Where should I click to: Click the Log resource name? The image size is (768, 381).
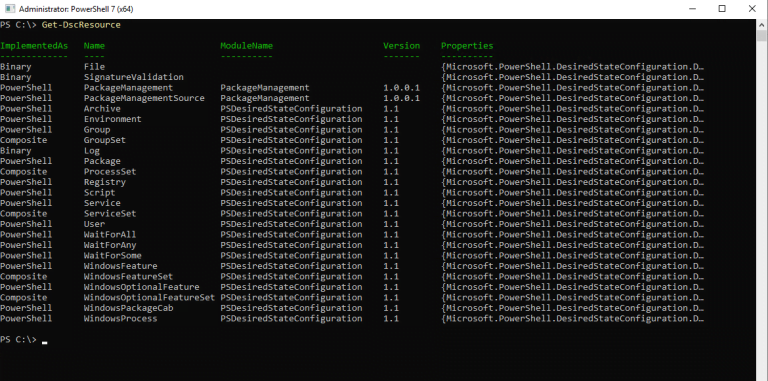pos(92,151)
